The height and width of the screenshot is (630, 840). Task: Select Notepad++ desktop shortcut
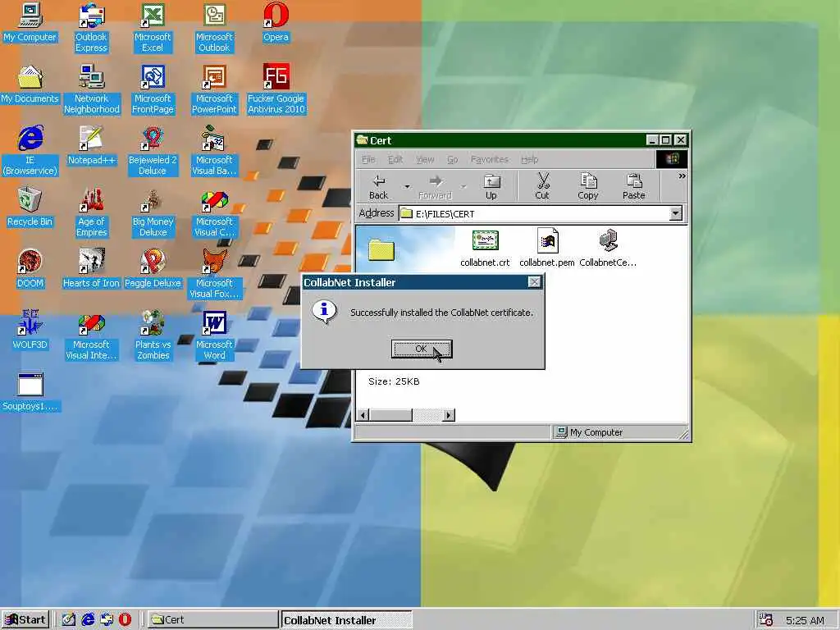coord(92,146)
